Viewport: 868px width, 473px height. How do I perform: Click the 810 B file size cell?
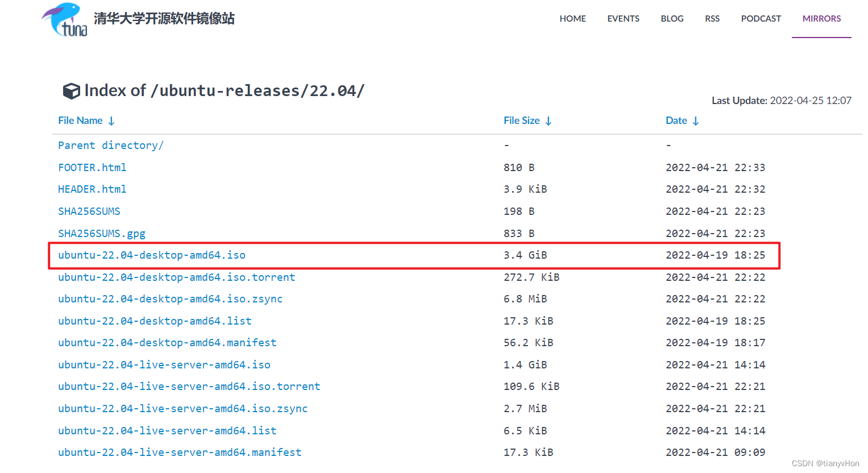coord(519,168)
